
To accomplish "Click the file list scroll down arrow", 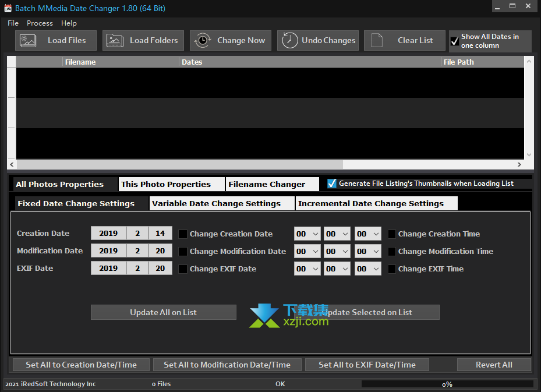I will (529, 155).
